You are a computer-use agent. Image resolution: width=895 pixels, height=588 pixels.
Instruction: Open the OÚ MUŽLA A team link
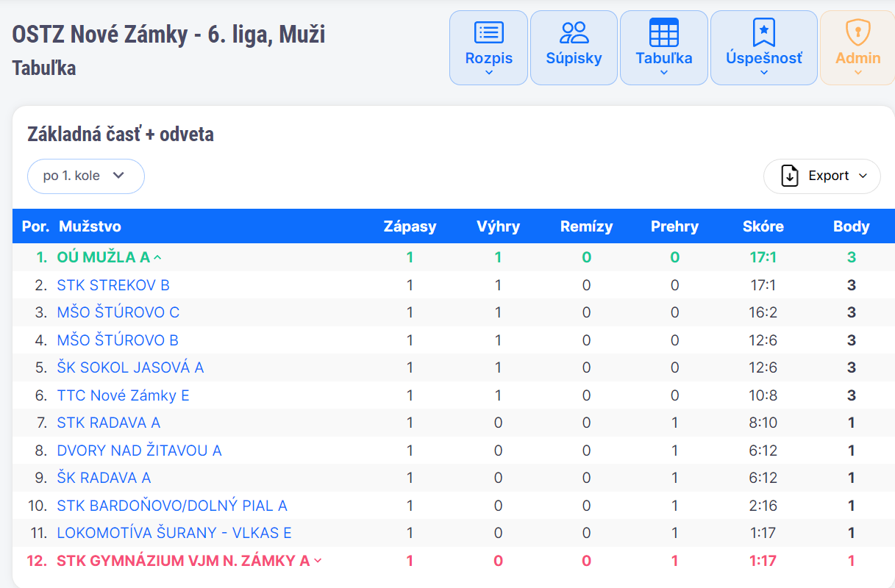pyautogui.click(x=104, y=257)
